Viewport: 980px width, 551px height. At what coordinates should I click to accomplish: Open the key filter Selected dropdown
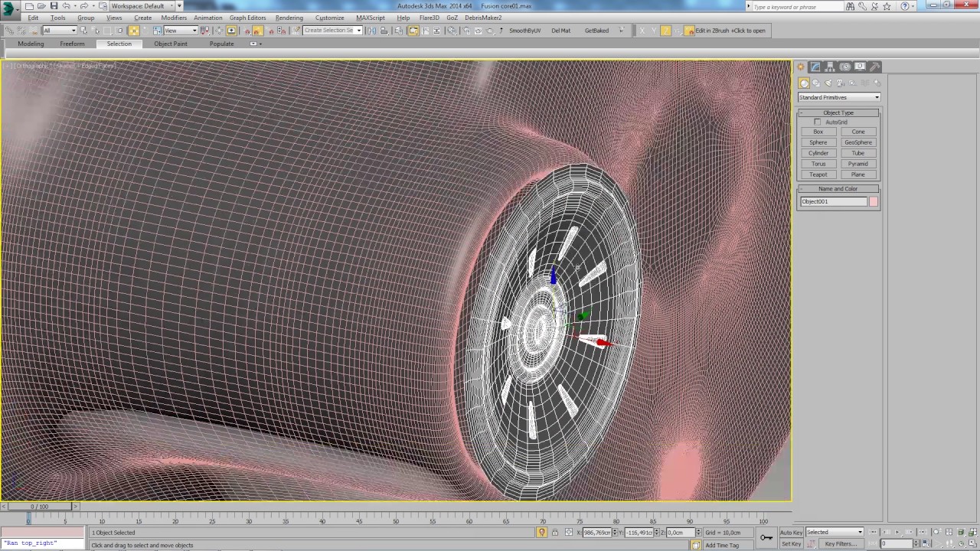[835, 532]
